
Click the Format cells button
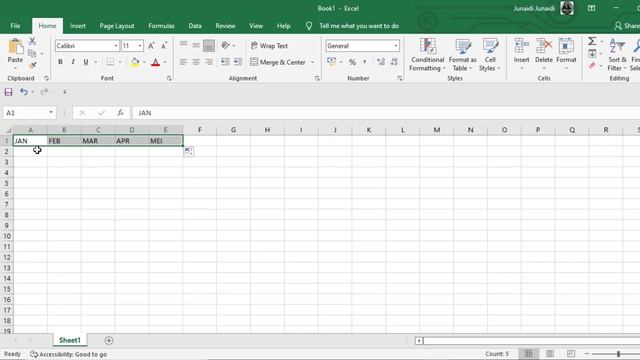[566, 54]
